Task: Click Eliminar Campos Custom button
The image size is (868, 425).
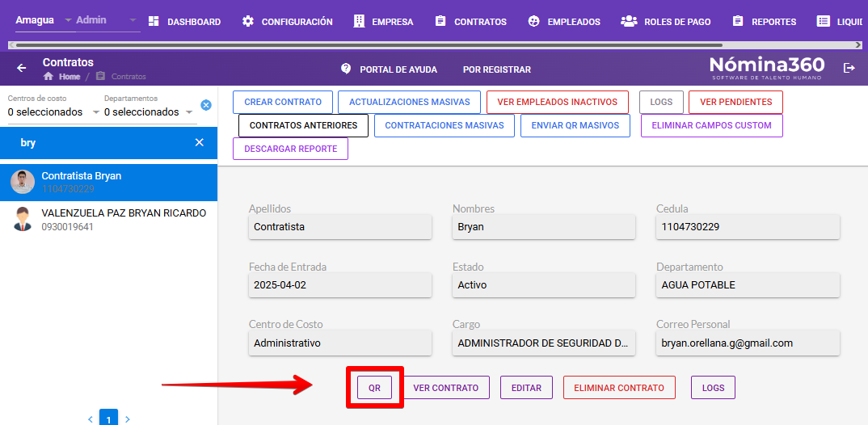Action: point(712,125)
